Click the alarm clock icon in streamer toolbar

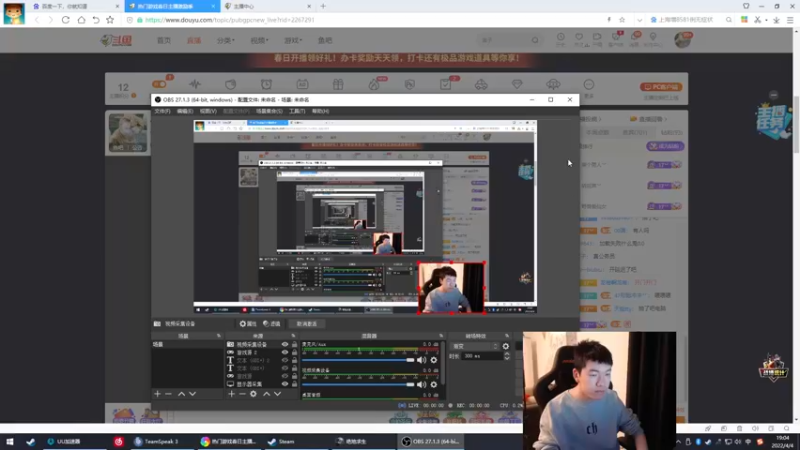click(x=266, y=84)
